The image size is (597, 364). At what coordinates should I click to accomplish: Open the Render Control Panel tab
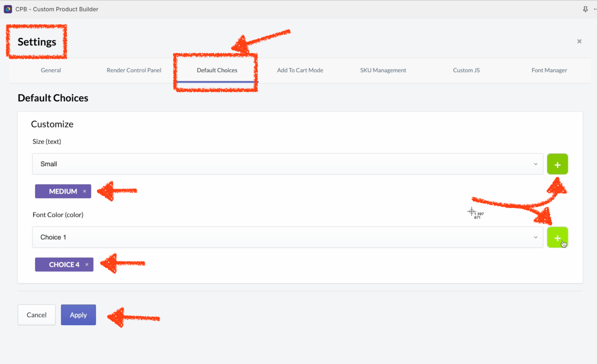tap(134, 70)
